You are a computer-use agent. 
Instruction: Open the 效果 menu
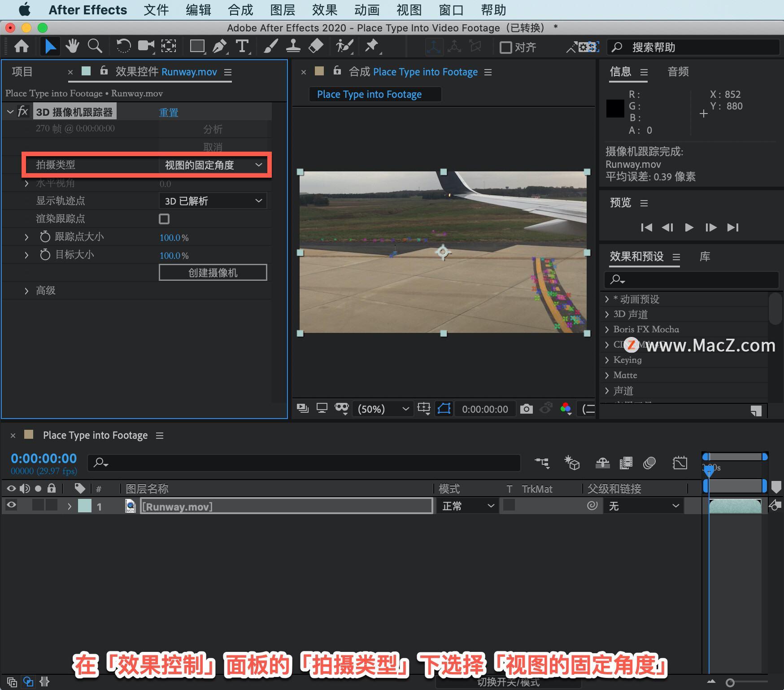point(325,10)
